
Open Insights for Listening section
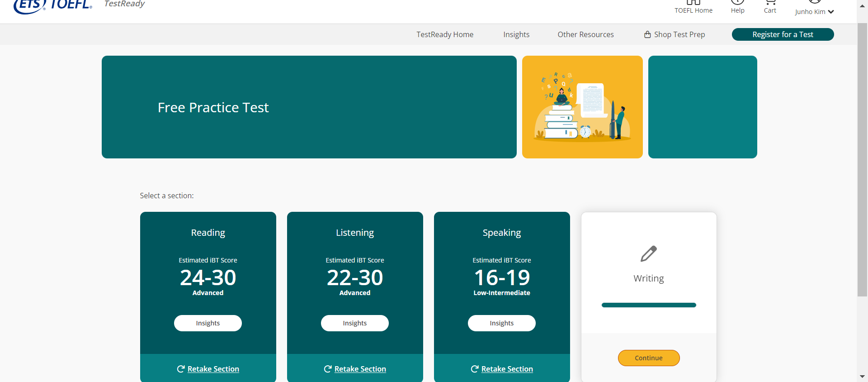coord(355,323)
